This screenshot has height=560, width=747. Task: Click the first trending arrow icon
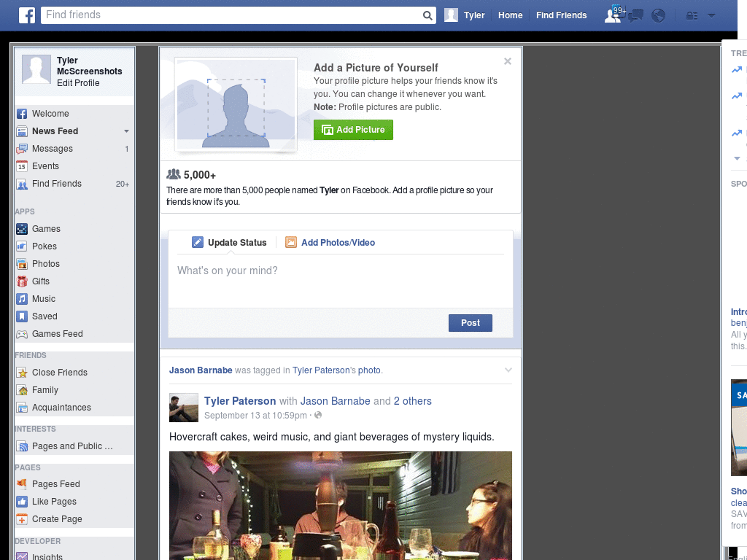pos(737,69)
